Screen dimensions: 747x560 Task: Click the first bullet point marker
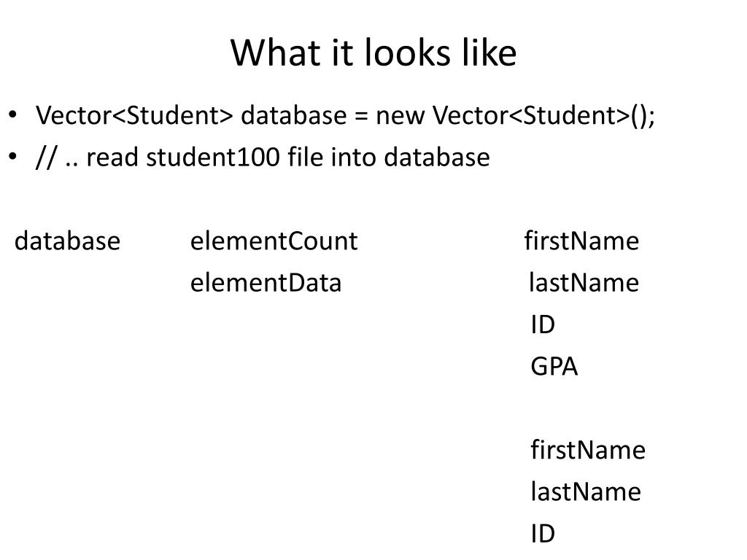click(x=13, y=114)
